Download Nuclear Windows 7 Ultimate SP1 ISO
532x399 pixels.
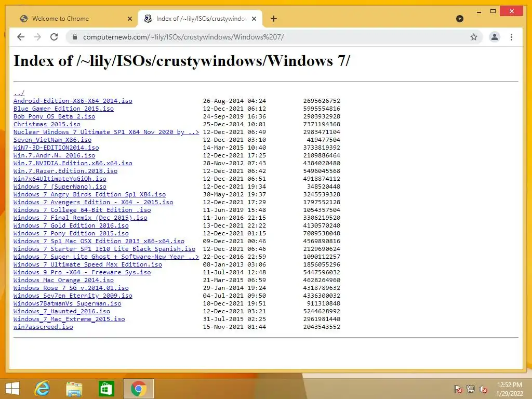(106, 132)
